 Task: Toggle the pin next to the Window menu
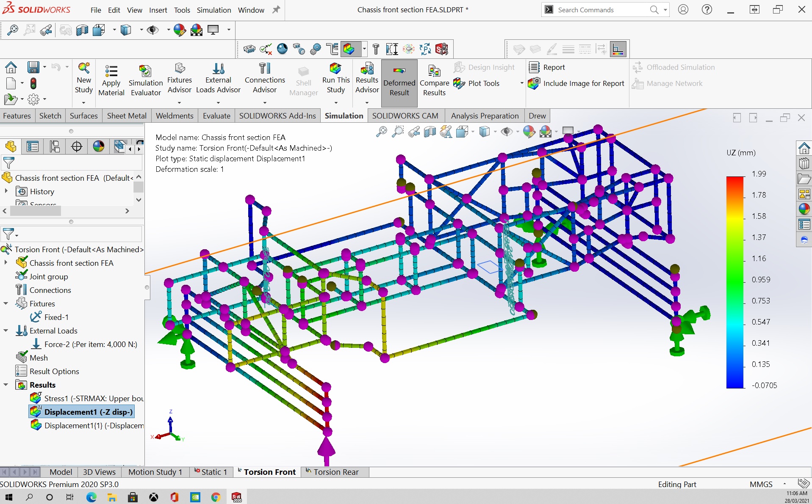pyautogui.click(x=276, y=9)
